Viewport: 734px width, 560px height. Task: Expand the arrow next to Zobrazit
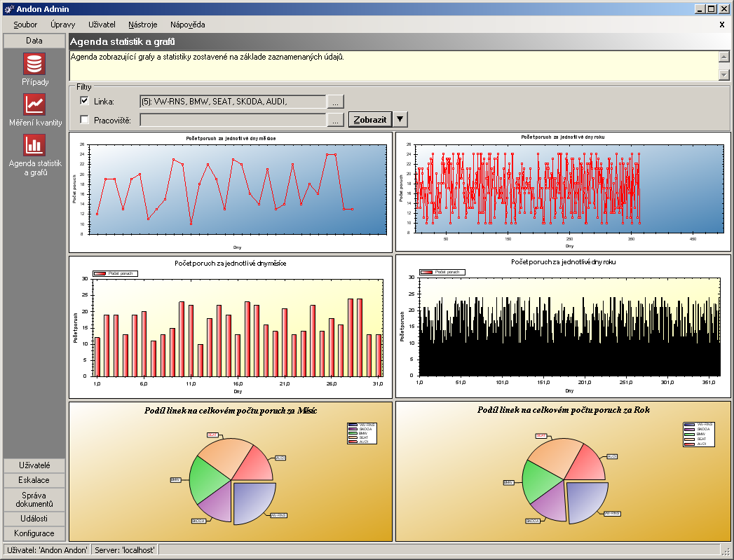click(x=400, y=120)
